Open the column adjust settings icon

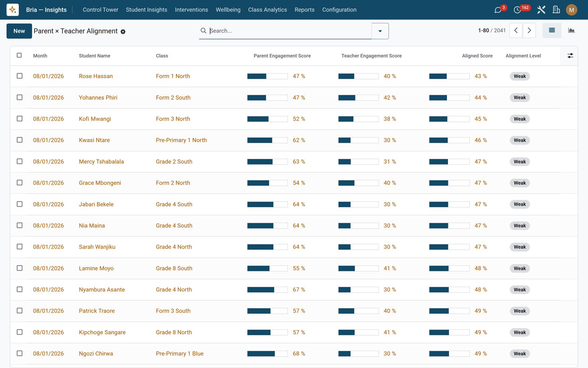[570, 56]
